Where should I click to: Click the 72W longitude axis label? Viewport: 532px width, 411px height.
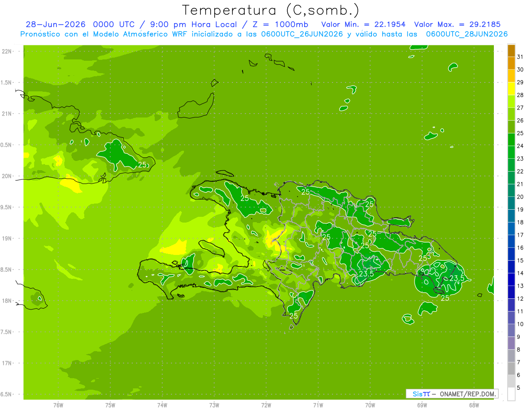tap(266, 405)
